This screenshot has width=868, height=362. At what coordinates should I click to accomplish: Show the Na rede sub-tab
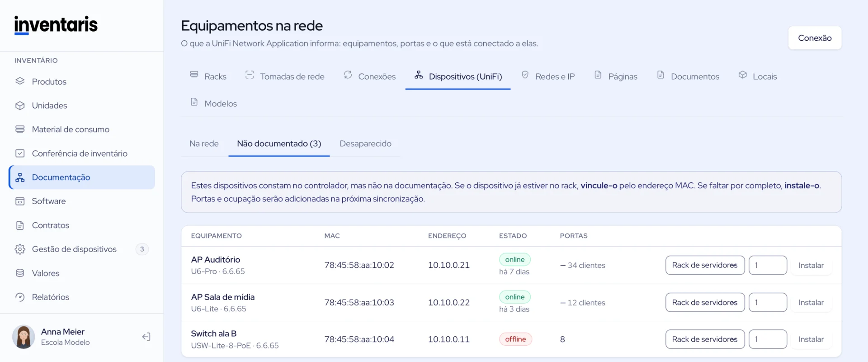[204, 143]
